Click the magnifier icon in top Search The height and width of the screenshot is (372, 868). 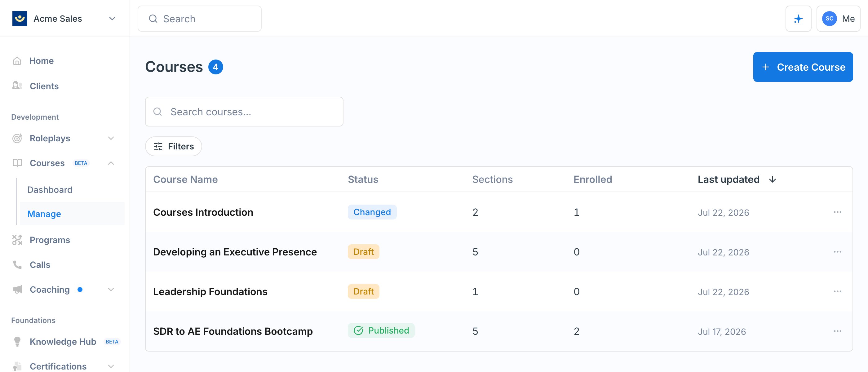[x=153, y=19]
